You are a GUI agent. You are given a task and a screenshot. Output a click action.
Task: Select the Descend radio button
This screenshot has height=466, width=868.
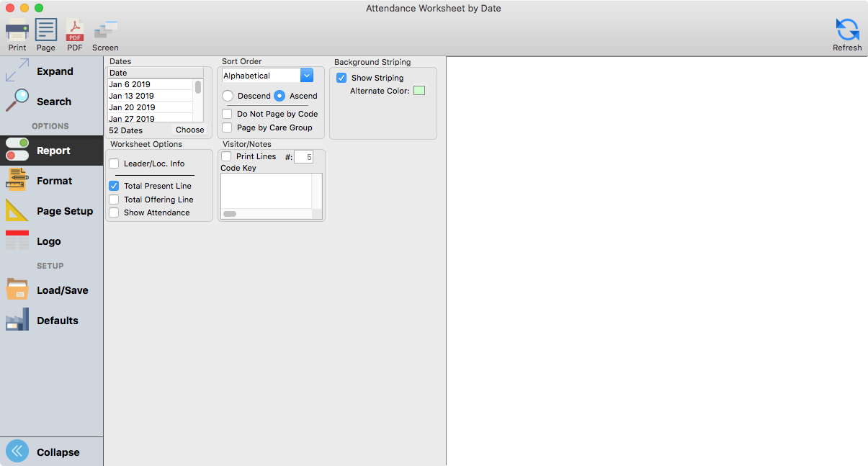click(x=228, y=96)
